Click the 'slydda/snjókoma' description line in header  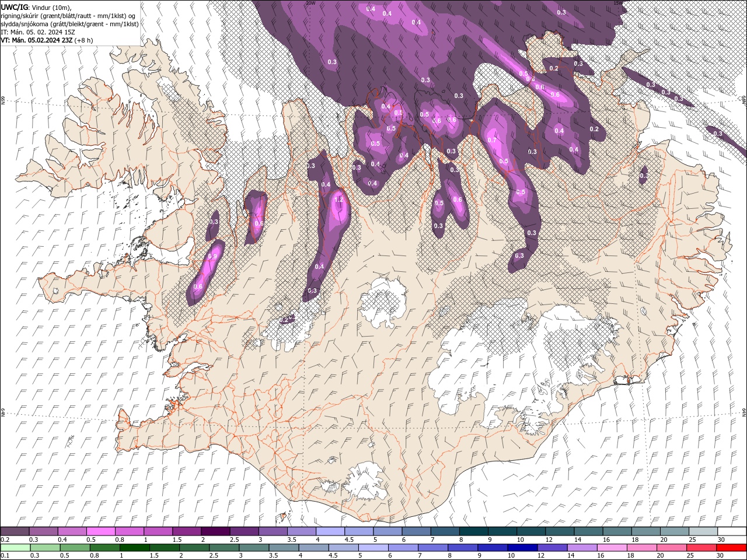(x=70, y=24)
